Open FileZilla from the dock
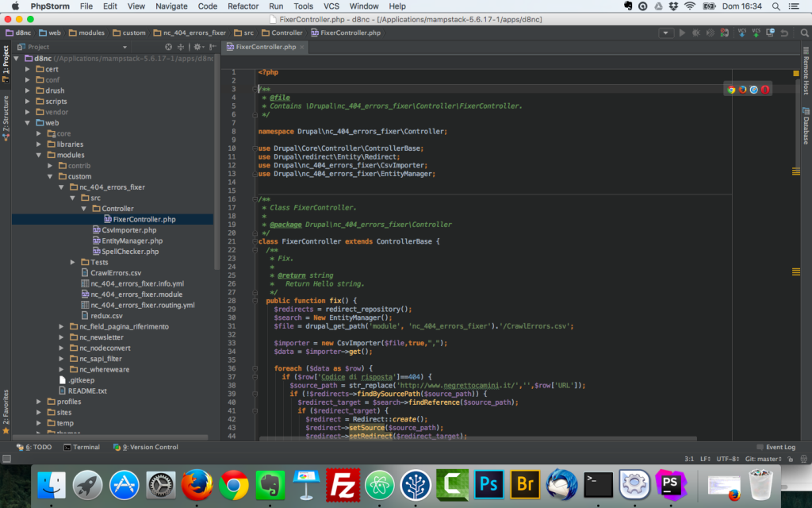Viewport: 812px width, 508px height. (x=343, y=483)
